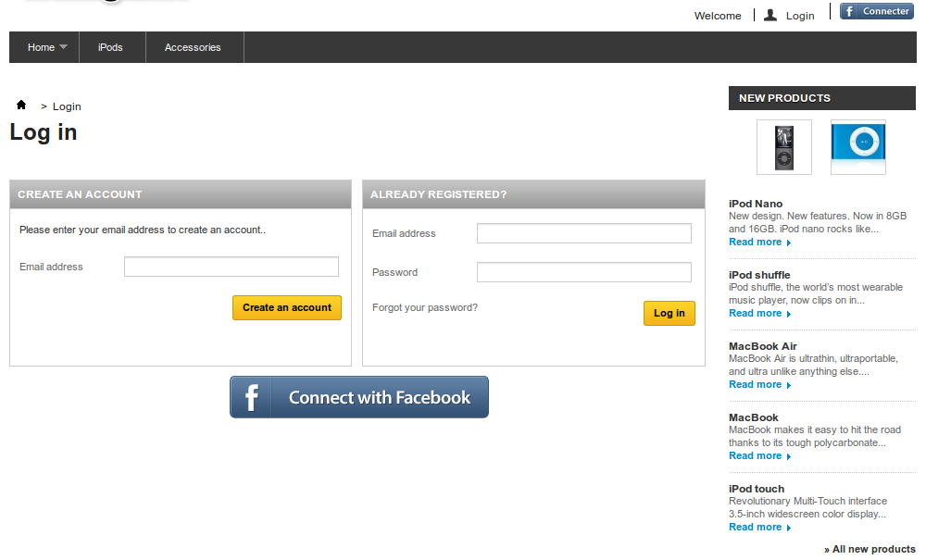Open the Accessories menu item

pyautogui.click(x=193, y=47)
